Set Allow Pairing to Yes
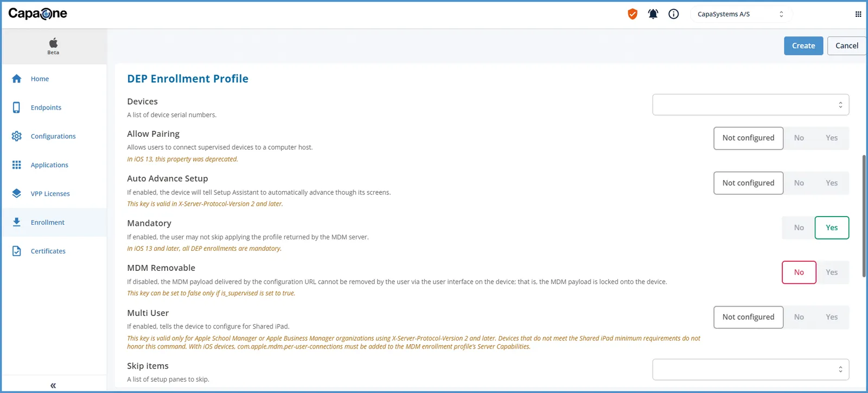 click(832, 138)
